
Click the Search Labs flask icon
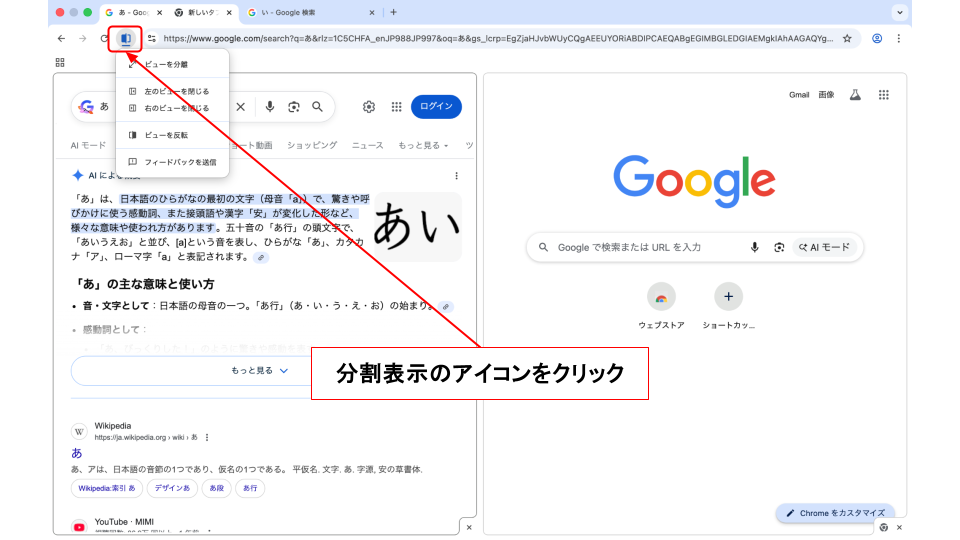point(855,95)
